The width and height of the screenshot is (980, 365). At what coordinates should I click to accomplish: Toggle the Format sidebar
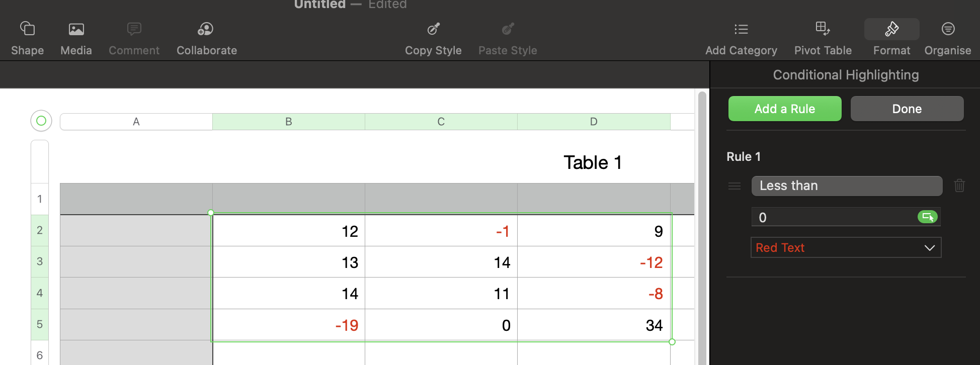891,29
